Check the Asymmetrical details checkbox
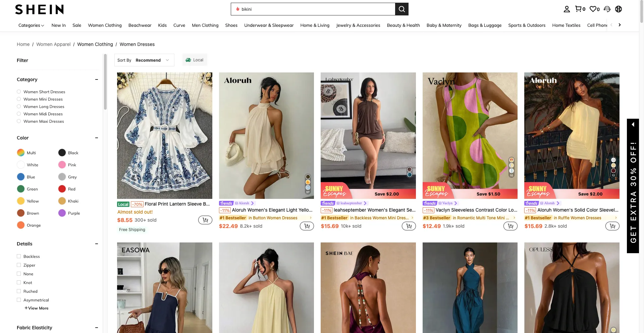The width and height of the screenshot is (644, 333). tap(19, 300)
